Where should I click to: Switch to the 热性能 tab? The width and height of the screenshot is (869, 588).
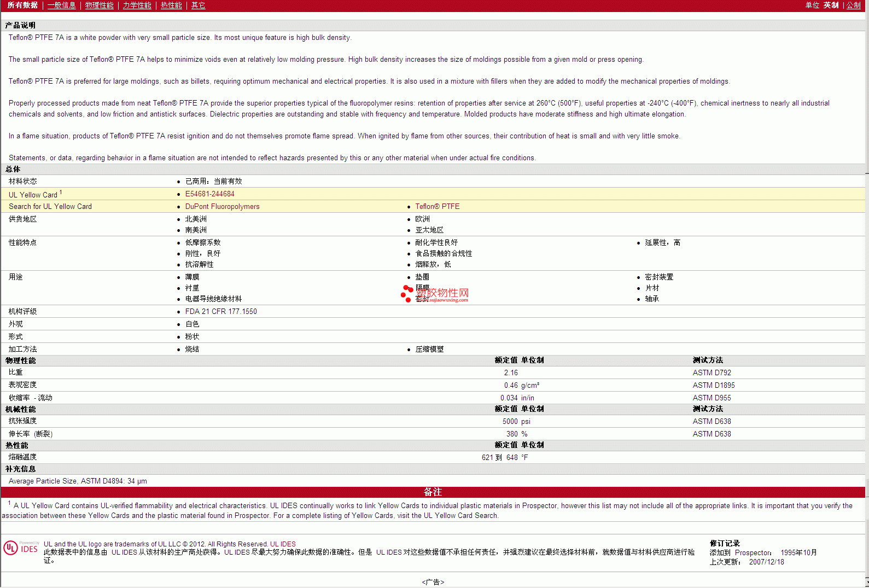click(171, 5)
